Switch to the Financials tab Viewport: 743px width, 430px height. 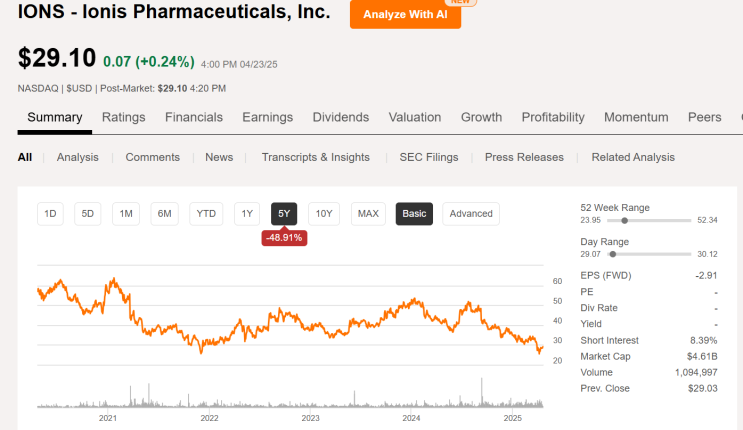[194, 117]
